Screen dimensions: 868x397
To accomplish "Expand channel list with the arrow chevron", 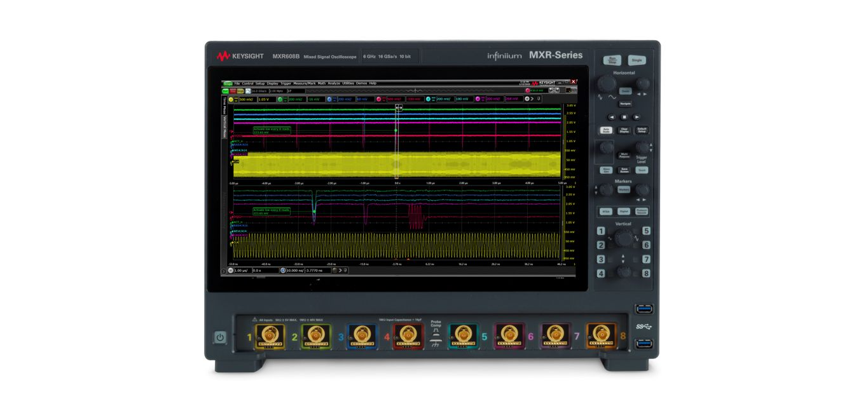I will coord(533,99).
